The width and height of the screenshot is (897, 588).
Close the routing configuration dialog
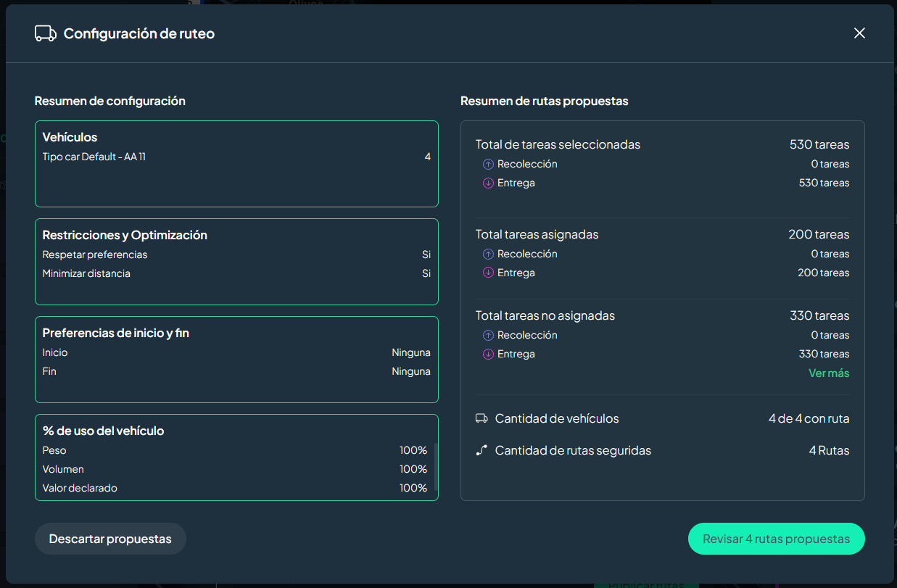pyautogui.click(x=859, y=33)
